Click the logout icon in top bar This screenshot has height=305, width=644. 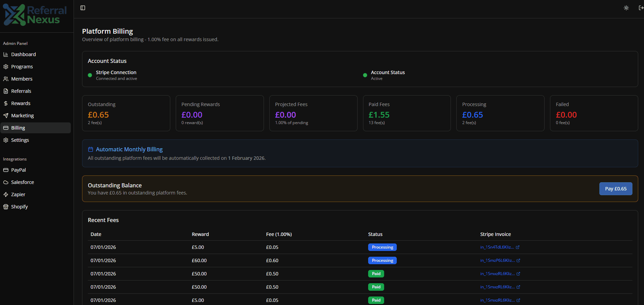[641, 8]
